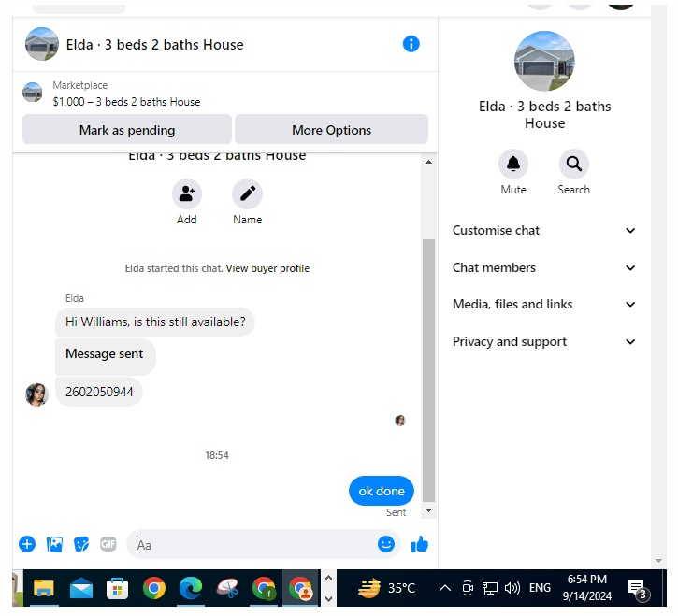Search in conversation using magnifier icon

click(x=574, y=165)
